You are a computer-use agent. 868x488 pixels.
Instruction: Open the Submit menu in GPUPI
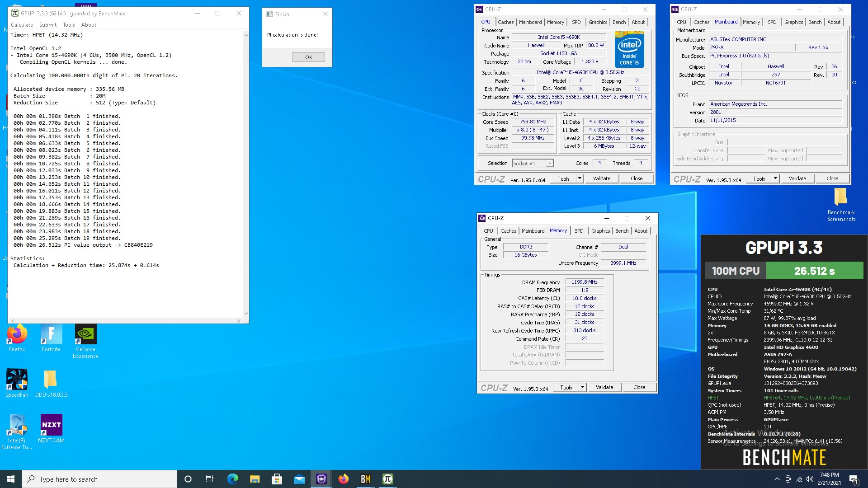pyautogui.click(x=48, y=25)
